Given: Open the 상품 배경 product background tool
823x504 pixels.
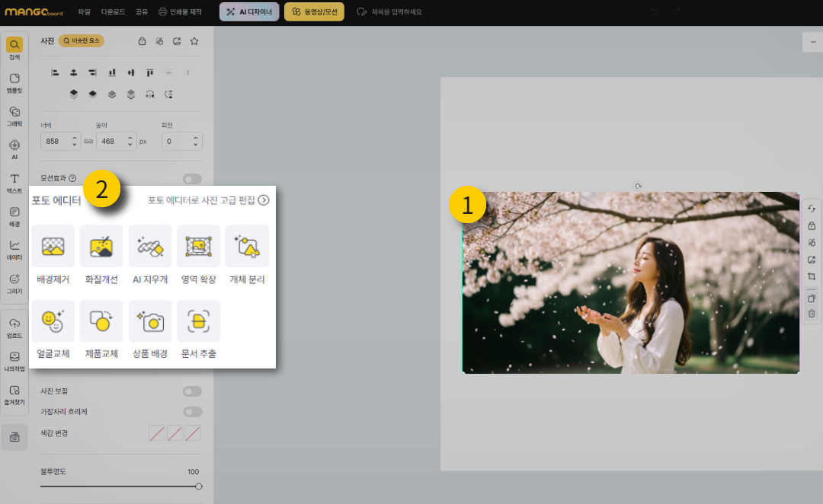Looking at the screenshot, I should click(149, 321).
